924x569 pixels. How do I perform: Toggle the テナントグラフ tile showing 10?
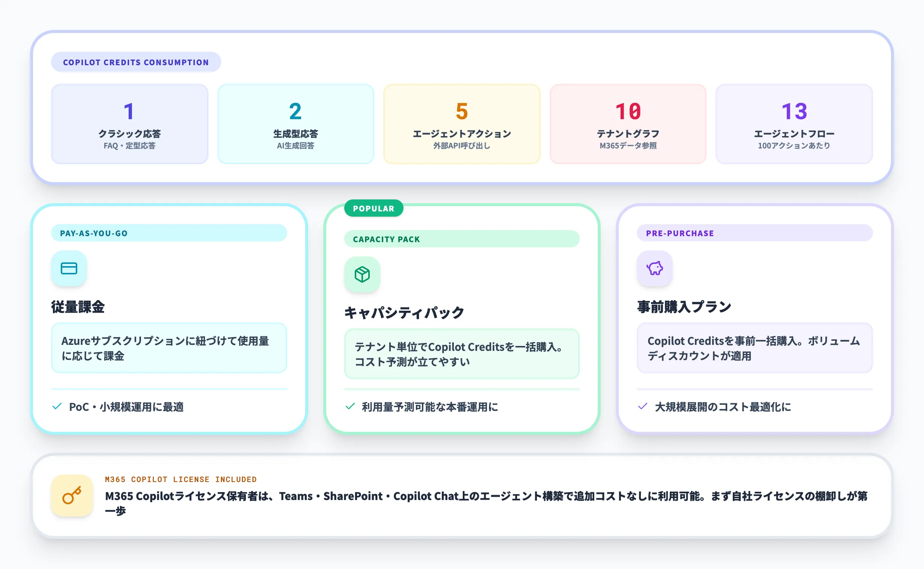[628, 124]
